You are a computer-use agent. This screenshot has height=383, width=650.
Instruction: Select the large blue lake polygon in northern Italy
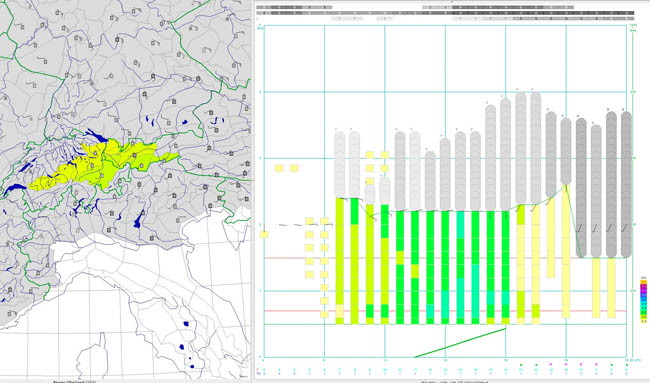click(x=138, y=219)
